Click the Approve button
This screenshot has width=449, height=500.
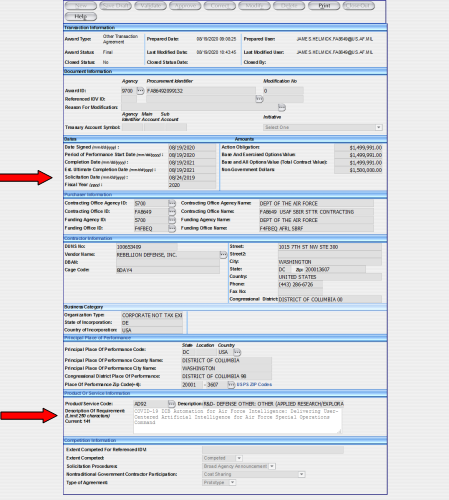pos(185,6)
